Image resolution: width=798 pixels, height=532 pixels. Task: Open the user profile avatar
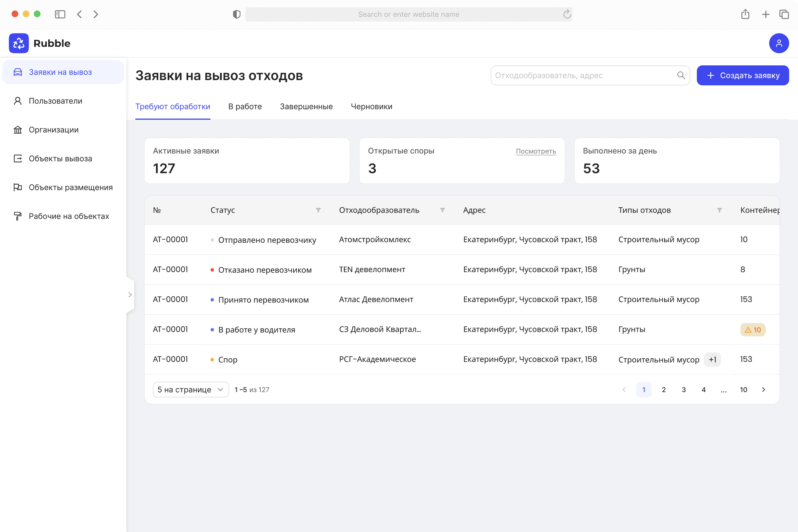[x=779, y=43]
